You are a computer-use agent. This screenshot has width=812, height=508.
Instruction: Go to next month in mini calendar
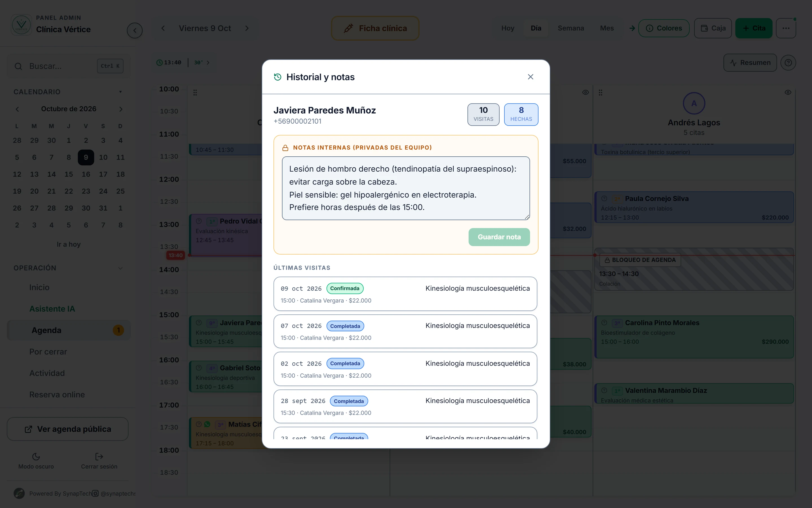[x=121, y=109]
